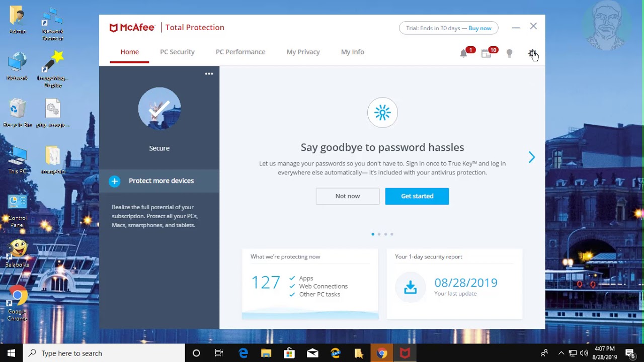Minimize the McAfee window
The height and width of the screenshot is (362, 644).
(516, 27)
